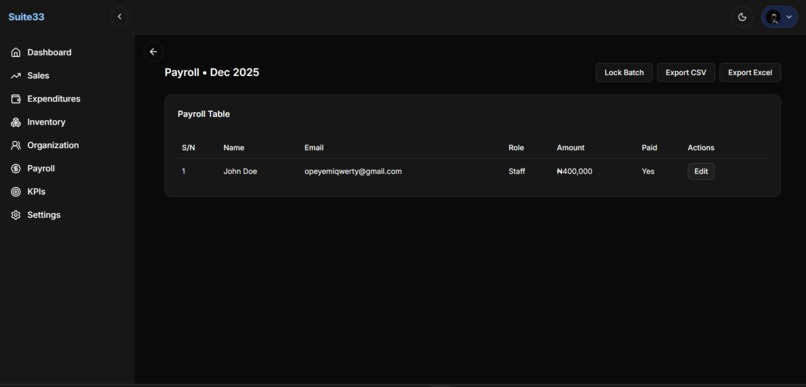This screenshot has height=387, width=806.
Task: Click the Suite33 logo link
Action: click(x=26, y=17)
